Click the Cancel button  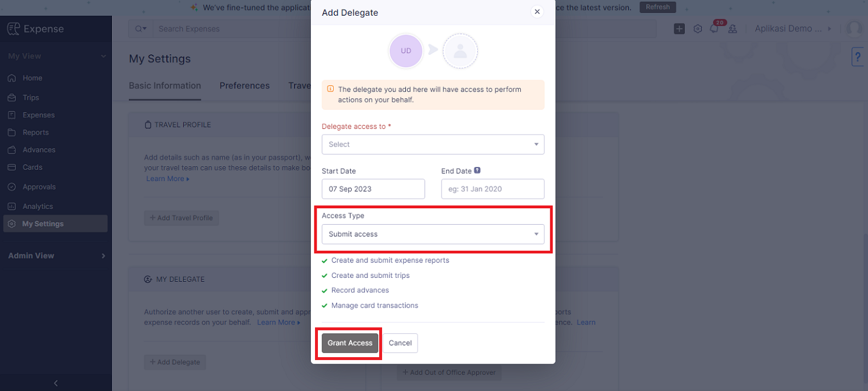click(x=400, y=343)
